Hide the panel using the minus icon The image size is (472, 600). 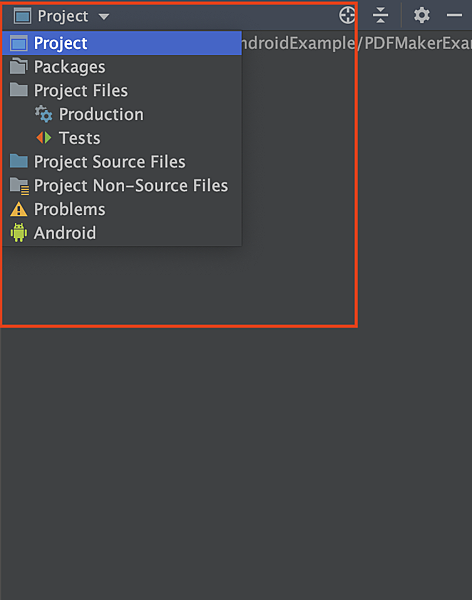click(454, 15)
